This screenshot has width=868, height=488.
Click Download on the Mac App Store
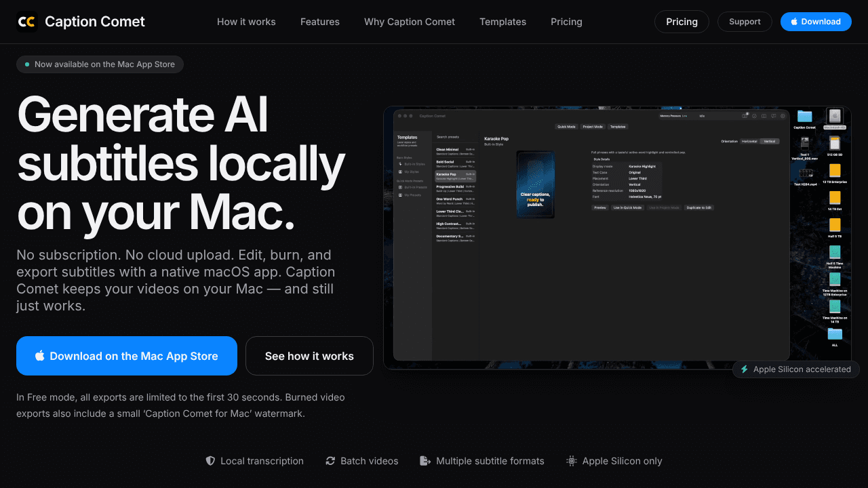pyautogui.click(x=127, y=356)
